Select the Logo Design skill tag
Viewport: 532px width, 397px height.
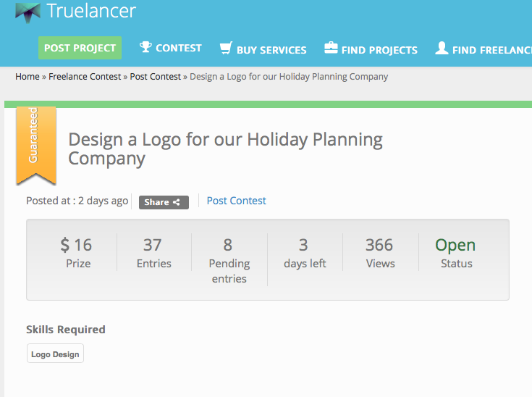pos(55,354)
